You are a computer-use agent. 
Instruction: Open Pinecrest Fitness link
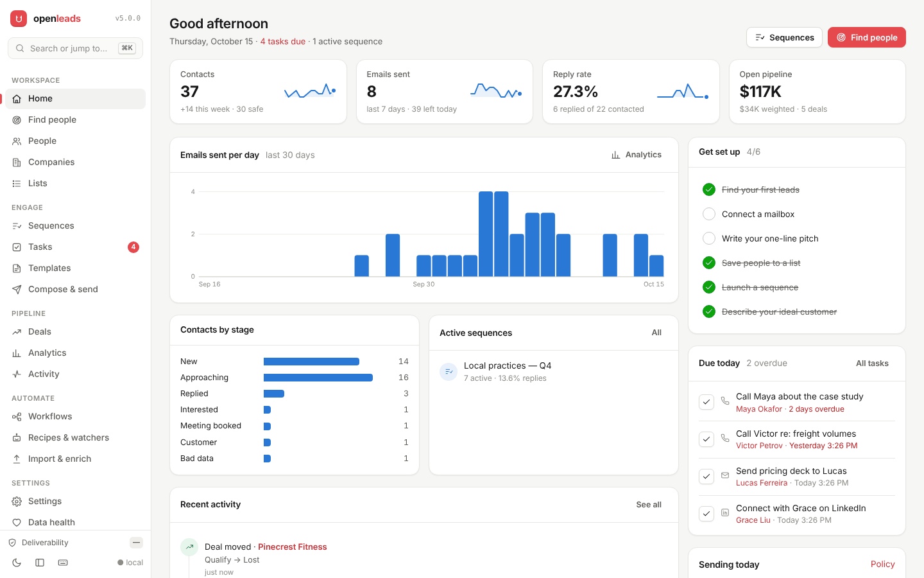[x=293, y=547]
